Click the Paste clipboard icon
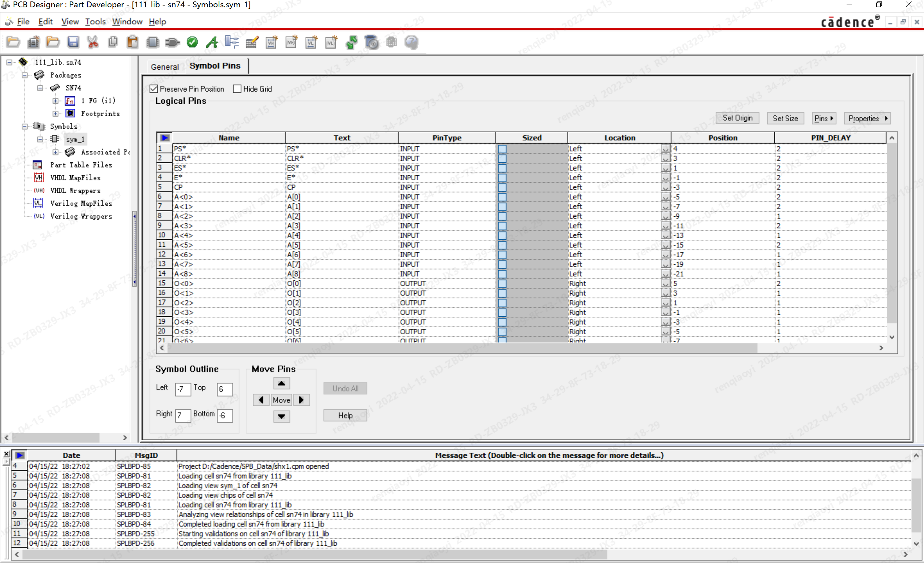This screenshot has width=924, height=563. pos(132,42)
